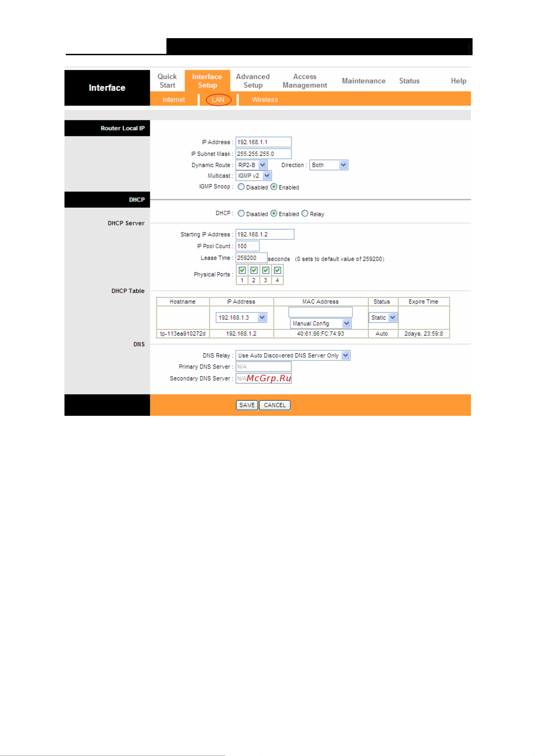The width and height of the screenshot is (535, 756).
Task: Click the SAVE button
Action: (x=247, y=405)
